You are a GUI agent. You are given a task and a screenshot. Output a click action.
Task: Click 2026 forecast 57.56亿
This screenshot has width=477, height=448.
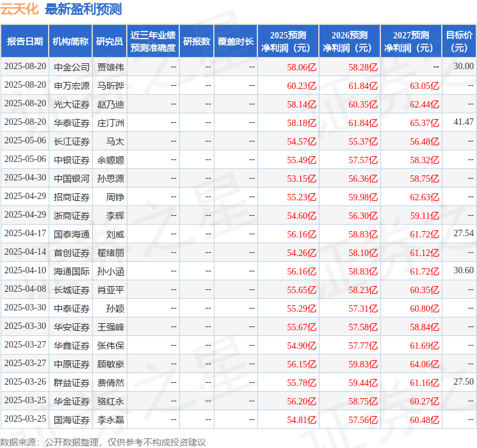click(363, 420)
